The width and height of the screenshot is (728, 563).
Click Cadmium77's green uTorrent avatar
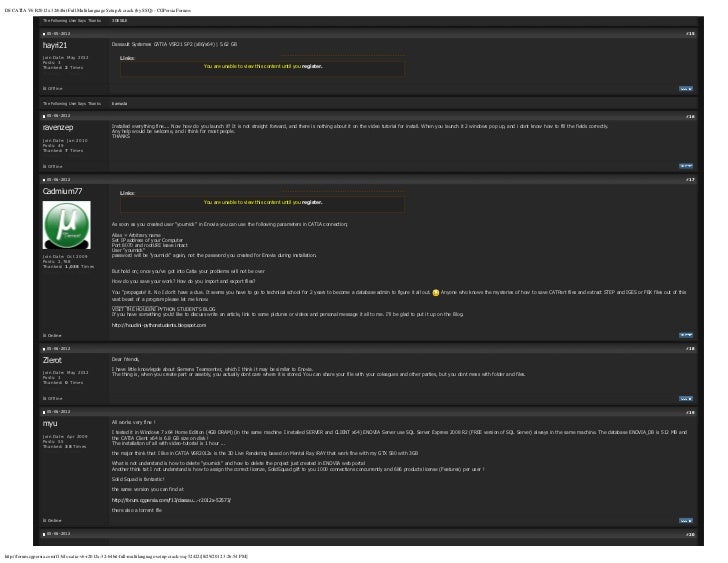click(66, 225)
